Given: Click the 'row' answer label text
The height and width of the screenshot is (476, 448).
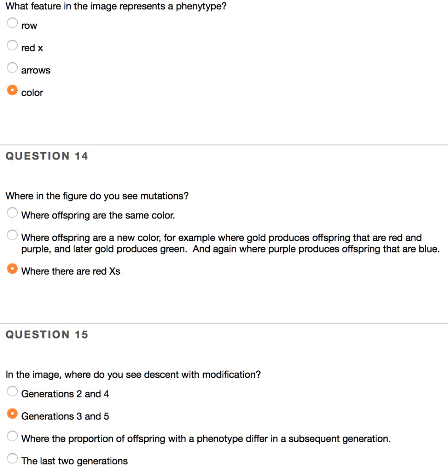Looking at the screenshot, I should click(28, 26).
